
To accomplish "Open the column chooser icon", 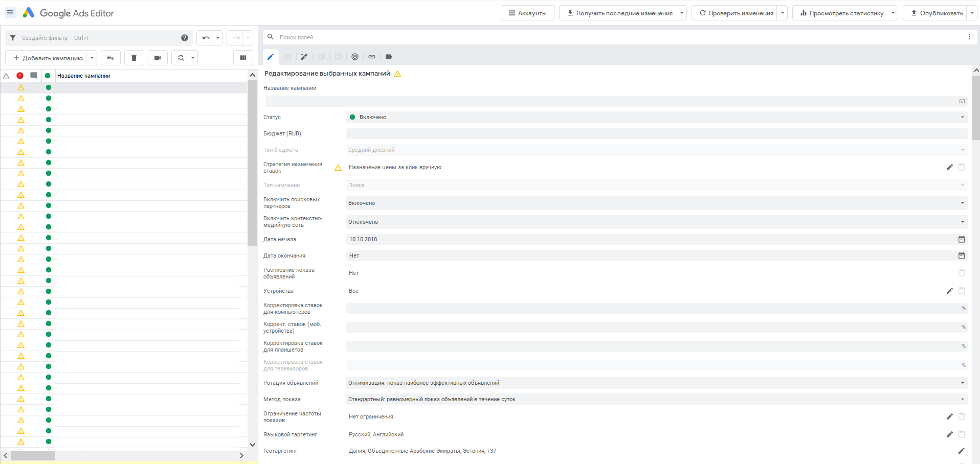I will tap(243, 58).
